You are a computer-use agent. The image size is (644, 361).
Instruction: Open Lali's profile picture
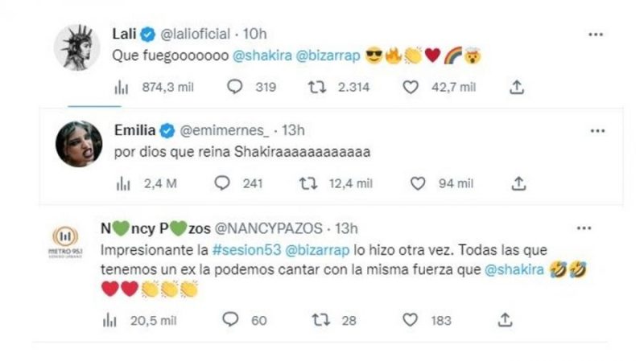click(x=77, y=46)
